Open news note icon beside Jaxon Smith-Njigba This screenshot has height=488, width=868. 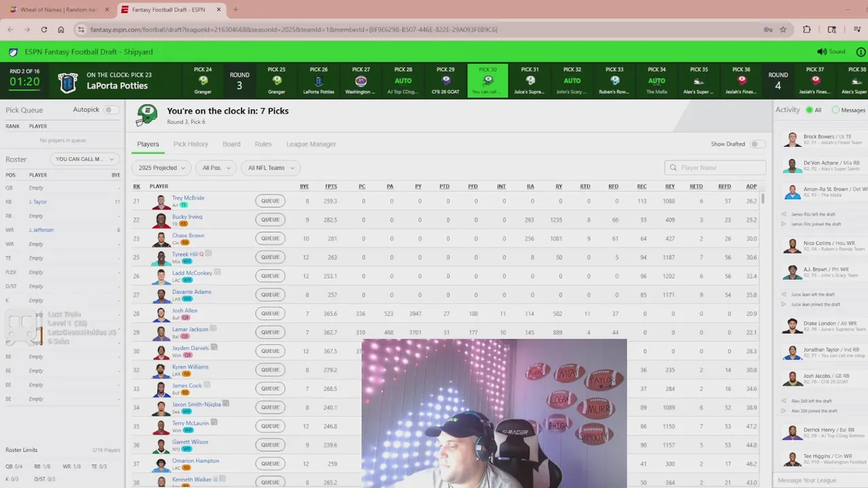point(226,403)
